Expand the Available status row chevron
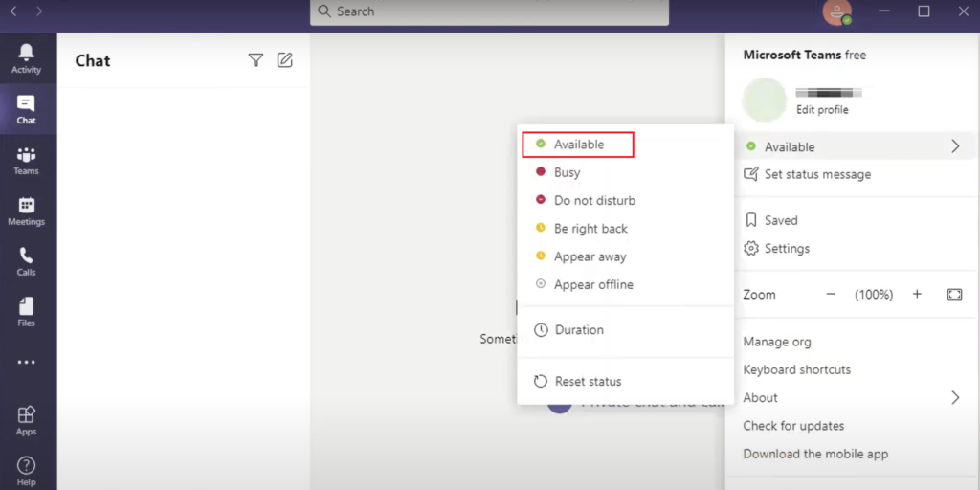The width and height of the screenshot is (980, 490). tap(955, 146)
